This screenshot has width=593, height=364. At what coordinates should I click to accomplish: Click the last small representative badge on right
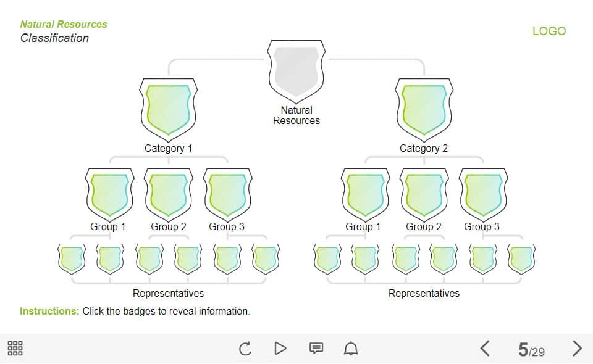pos(521,259)
